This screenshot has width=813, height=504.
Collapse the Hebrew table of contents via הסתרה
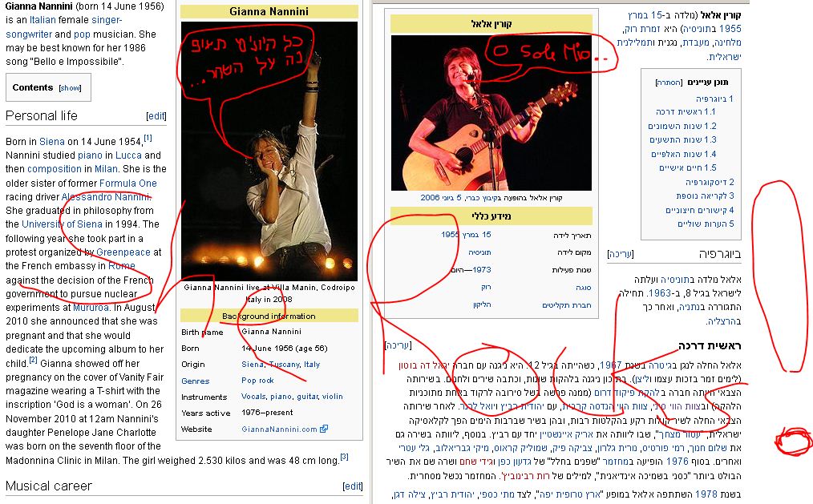click(669, 83)
